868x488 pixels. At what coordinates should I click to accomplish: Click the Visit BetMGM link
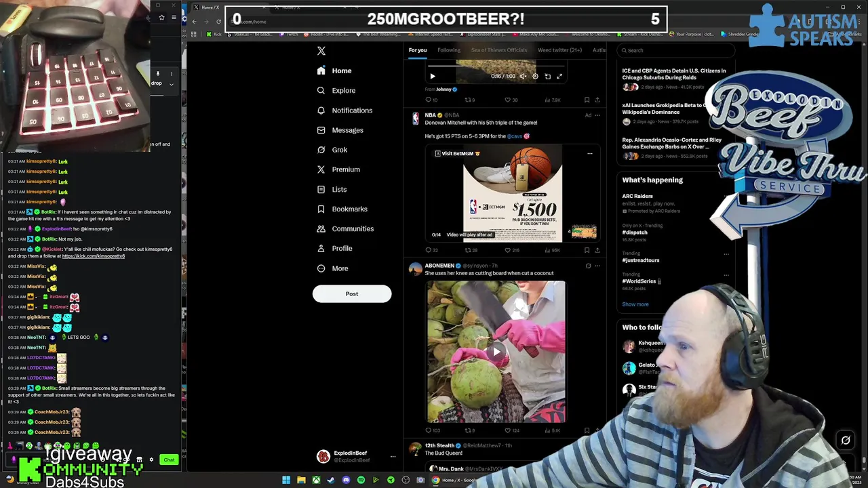[457, 154]
